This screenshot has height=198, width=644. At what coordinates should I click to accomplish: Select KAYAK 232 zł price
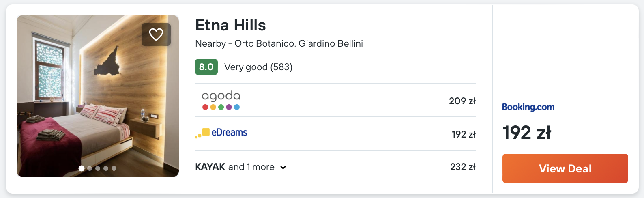pyautogui.click(x=462, y=167)
